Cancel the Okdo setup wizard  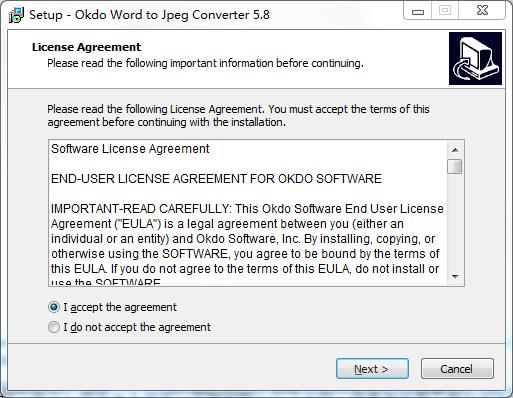pos(457,369)
